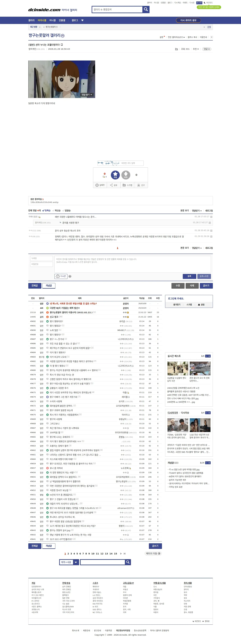
Task: Previous page arrow in 실시간 베스트 box
Action: pos(206,356)
